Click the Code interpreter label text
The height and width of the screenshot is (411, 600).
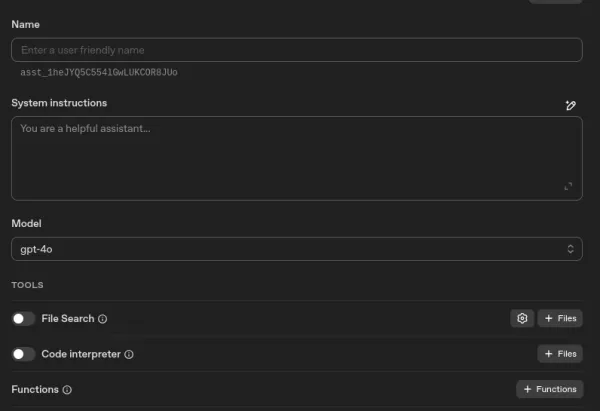(x=81, y=354)
